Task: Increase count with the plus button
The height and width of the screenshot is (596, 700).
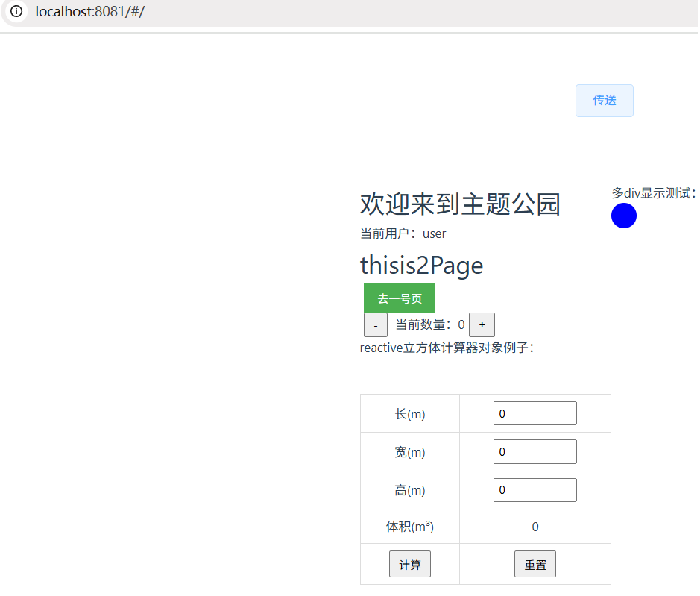Action: click(x=482, y=324)
